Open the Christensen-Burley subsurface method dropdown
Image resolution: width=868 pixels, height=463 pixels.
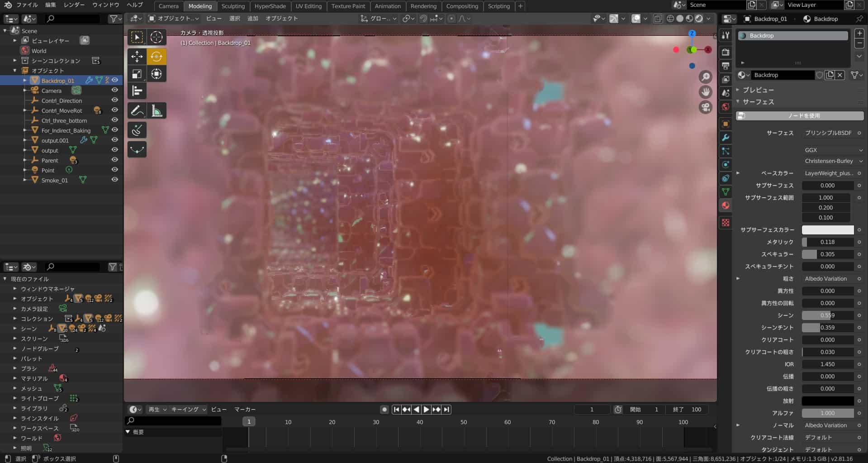(x=833, y=161)
